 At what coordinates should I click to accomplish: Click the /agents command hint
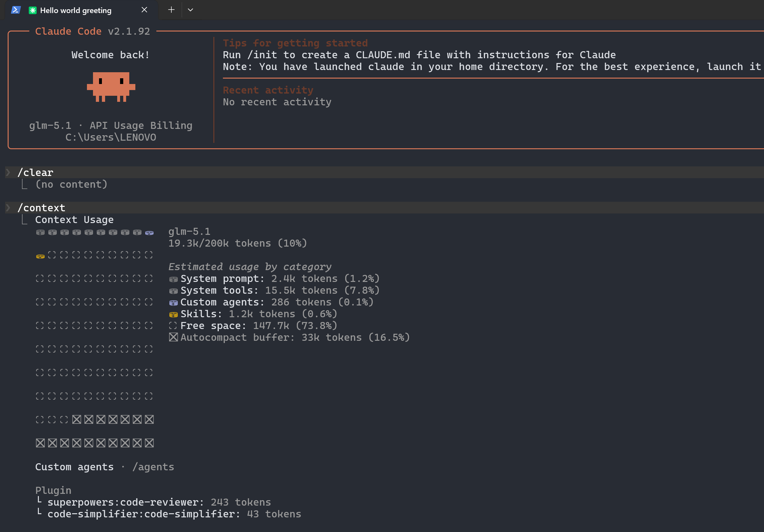pos(153,467)
